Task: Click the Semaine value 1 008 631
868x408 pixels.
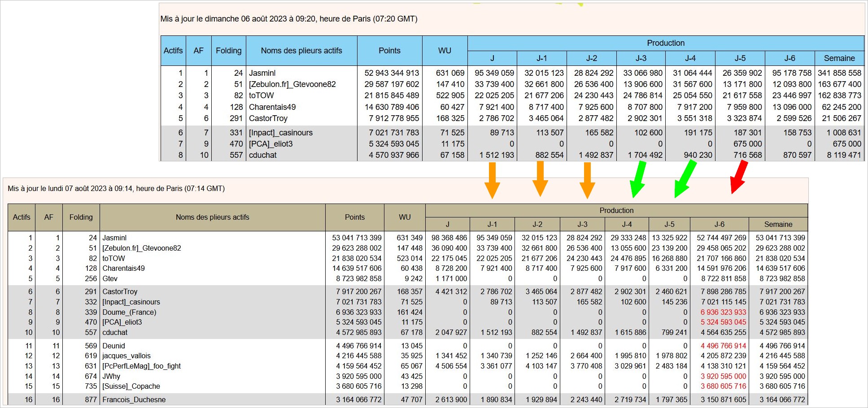Action: pyautogui.click(x=844, y=132)
